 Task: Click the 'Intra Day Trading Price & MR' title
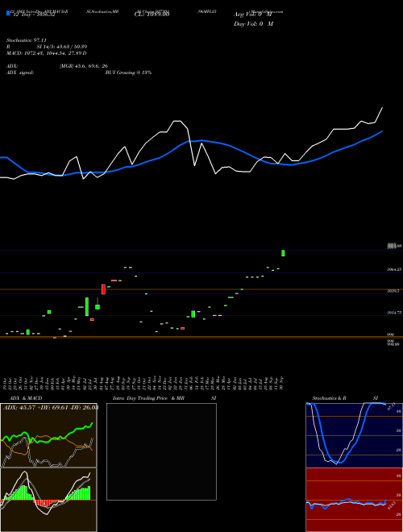[x=148, y=398]
